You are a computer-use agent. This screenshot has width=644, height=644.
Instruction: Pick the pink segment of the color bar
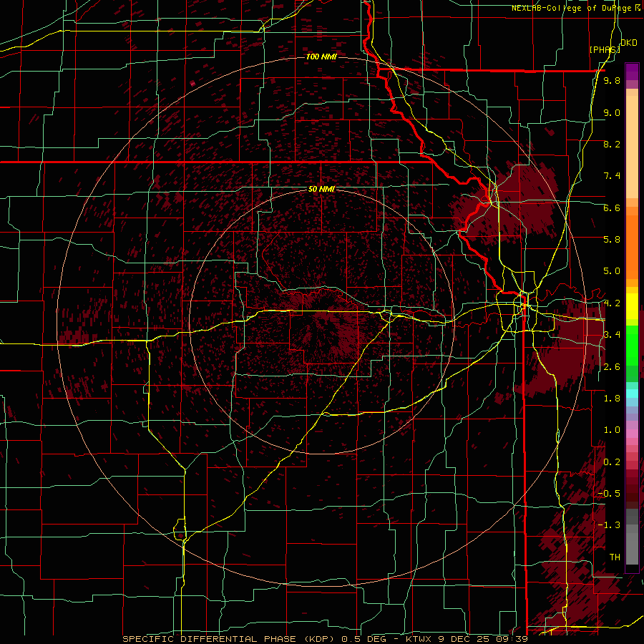(632, 434)
